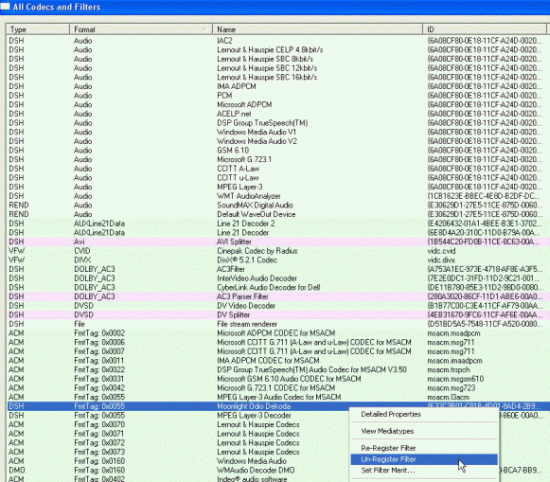Select Un-Register Filter in the context menu
This screenshot has height=482, width=550.
coord(424,459)
